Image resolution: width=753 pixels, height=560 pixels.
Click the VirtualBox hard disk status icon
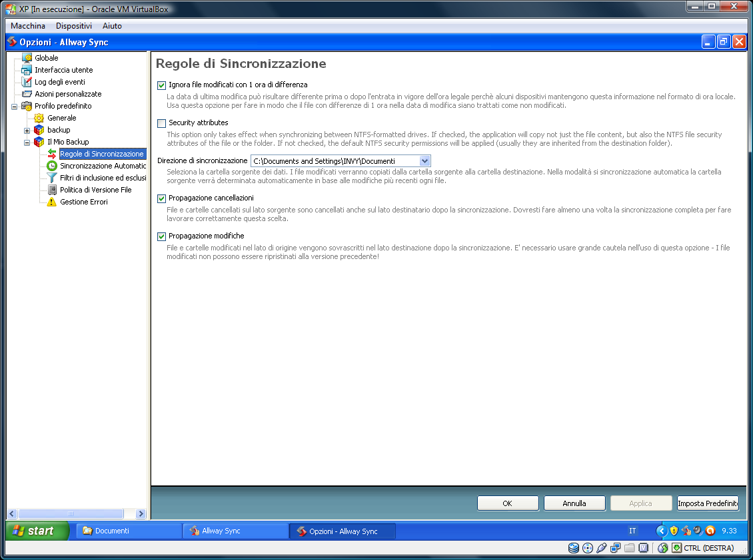coord(573,548)
